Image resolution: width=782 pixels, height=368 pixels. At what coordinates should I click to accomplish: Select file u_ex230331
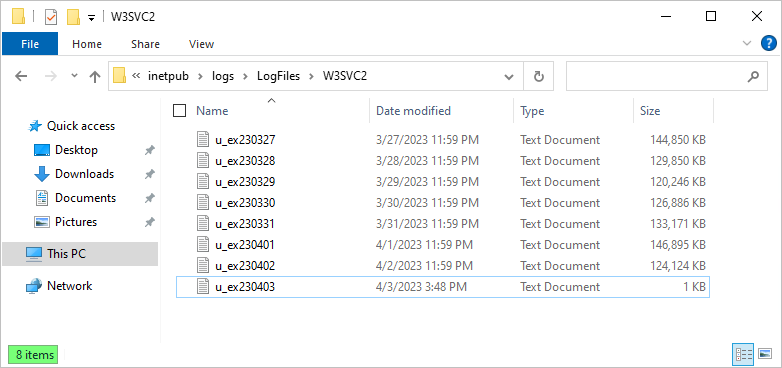pyautogui.click(x=245, y=224)
